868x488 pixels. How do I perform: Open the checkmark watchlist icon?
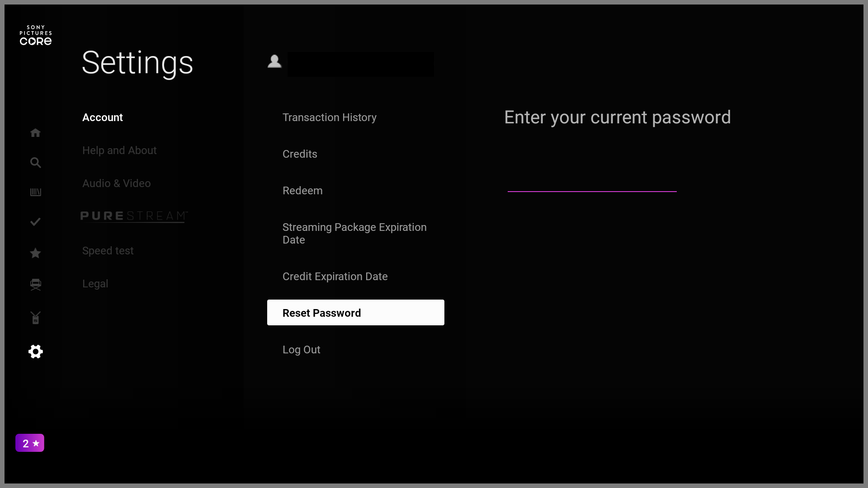[x=35, y=222]
